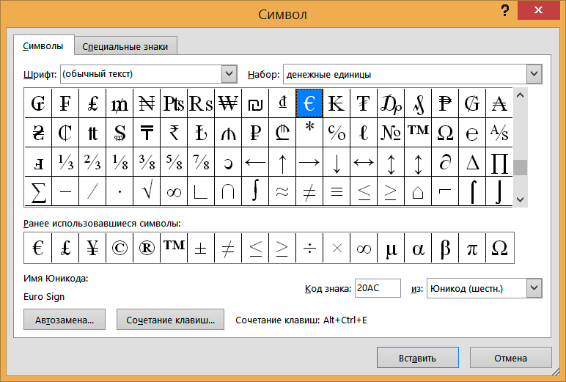Select the partial differential ∂ symbol
566x382 pixels.
coord(445,162)
